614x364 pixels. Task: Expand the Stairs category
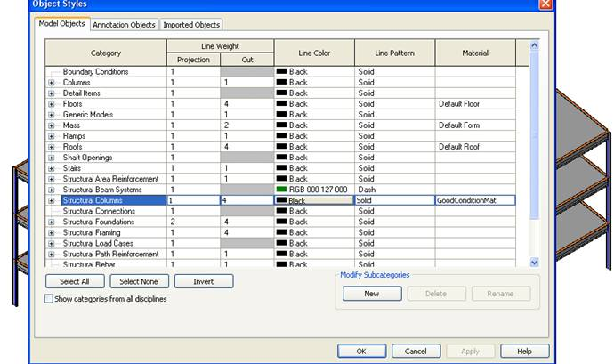coord(51,168)
